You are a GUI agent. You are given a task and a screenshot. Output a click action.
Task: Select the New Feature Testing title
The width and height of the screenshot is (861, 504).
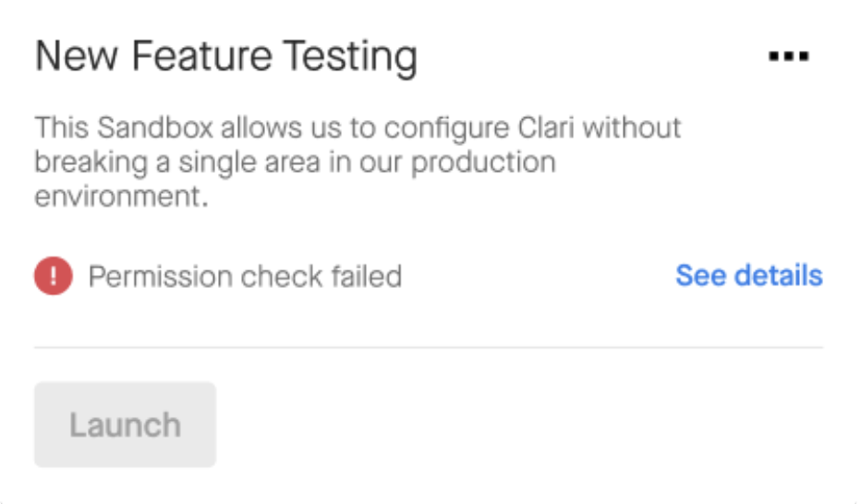point(226,56)
